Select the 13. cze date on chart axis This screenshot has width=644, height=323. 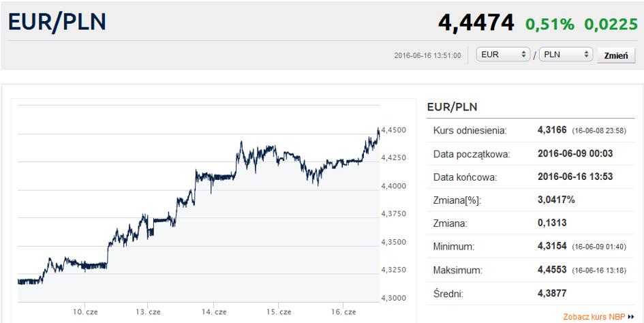coord(148,311)
